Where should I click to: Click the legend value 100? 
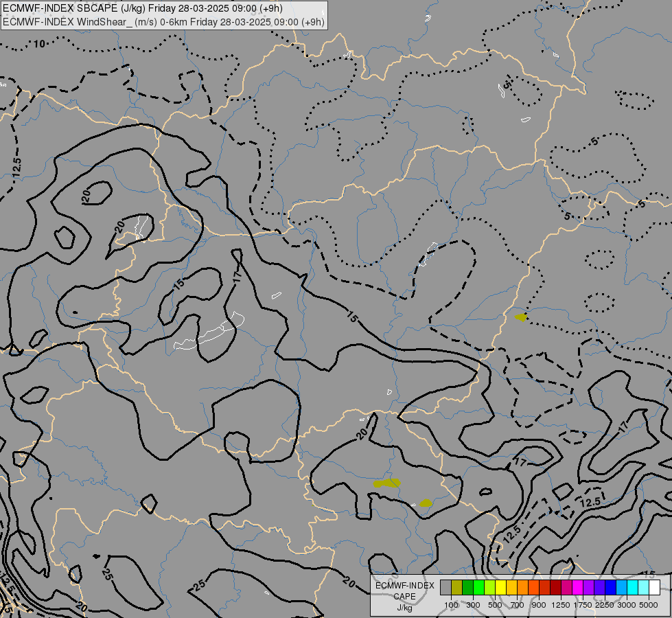click(x=451, y=605)
